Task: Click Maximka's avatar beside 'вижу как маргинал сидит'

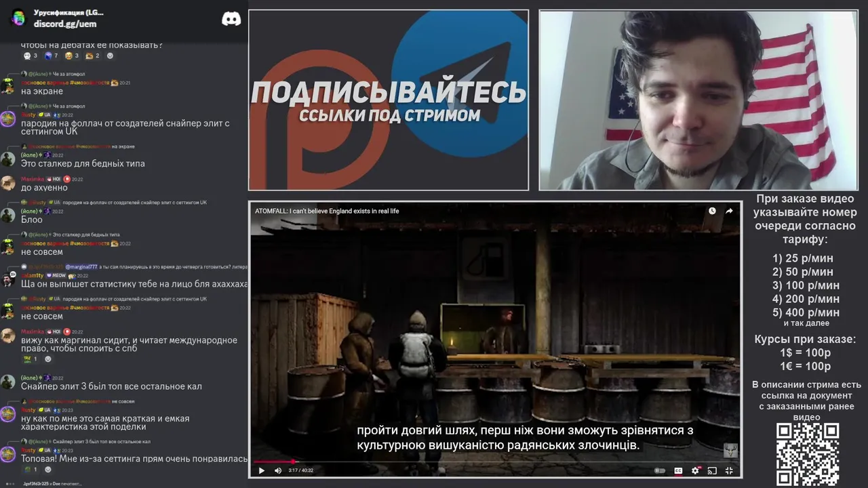Action: click(x=7, y=336)
